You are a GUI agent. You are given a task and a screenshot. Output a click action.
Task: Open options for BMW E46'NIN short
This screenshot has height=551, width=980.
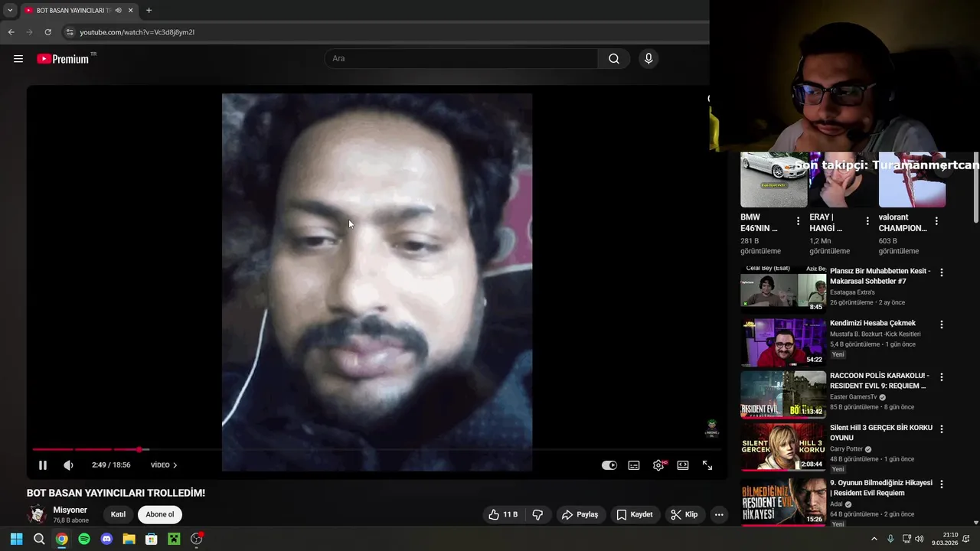(x=798, y=221)
